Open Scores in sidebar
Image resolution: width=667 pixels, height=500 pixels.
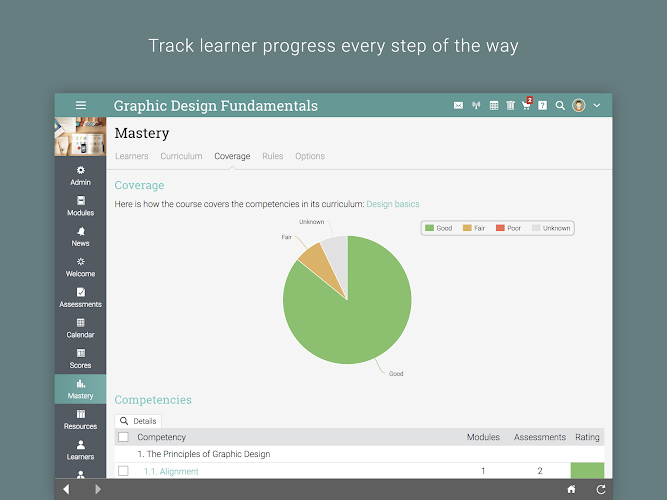coord(80,359)
